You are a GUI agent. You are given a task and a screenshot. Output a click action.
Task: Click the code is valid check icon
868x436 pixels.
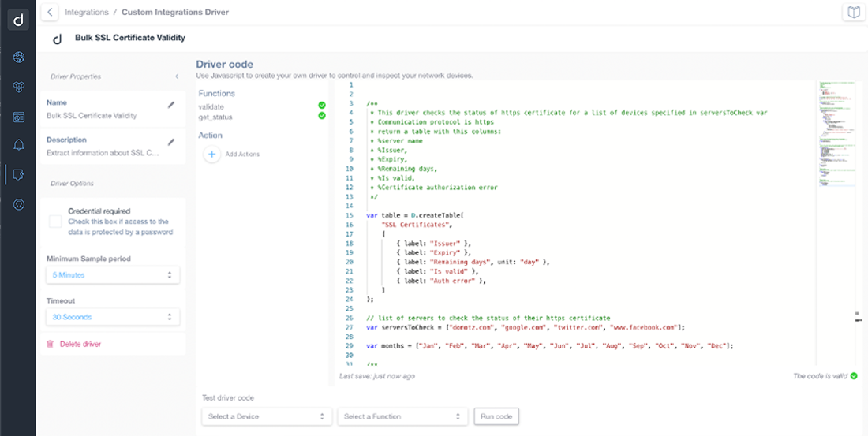(854, 376)
